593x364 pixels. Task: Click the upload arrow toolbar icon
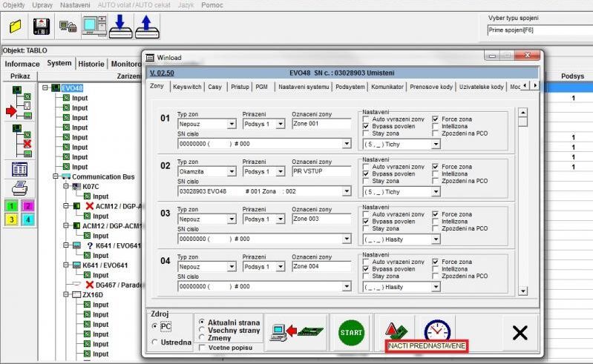(x=147, y=27)
